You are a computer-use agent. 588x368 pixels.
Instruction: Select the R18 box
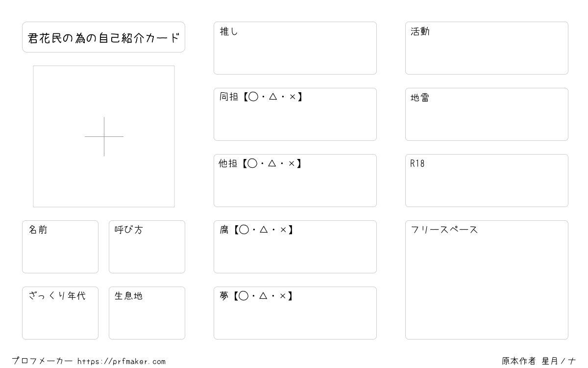click(x=487, y=181)
